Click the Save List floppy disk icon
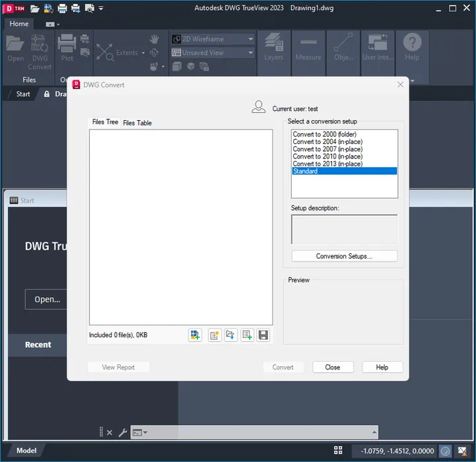The width and height of the screenshot is (476, 462). point(263,335)
